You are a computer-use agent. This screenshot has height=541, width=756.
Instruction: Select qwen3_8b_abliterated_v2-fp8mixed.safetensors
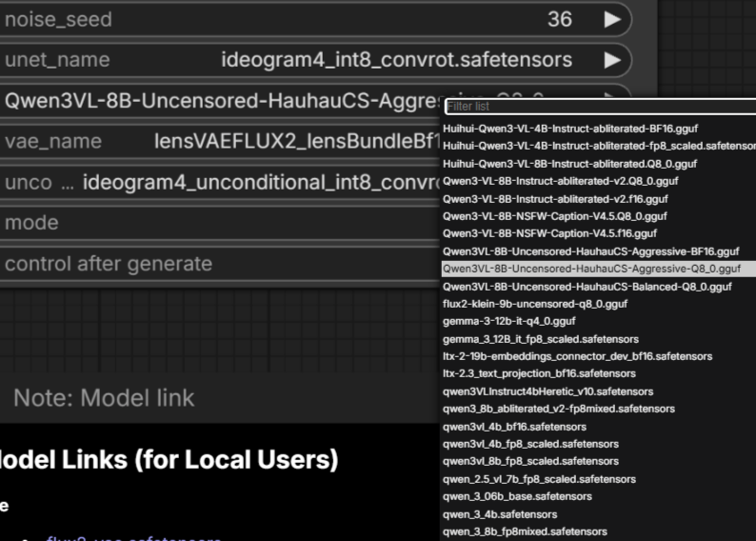599,410
